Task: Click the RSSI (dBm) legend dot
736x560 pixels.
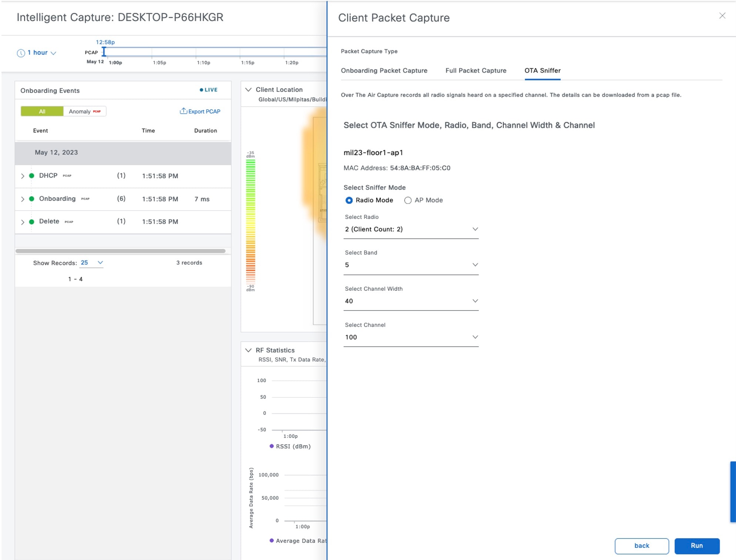Action: pos(272,446)
